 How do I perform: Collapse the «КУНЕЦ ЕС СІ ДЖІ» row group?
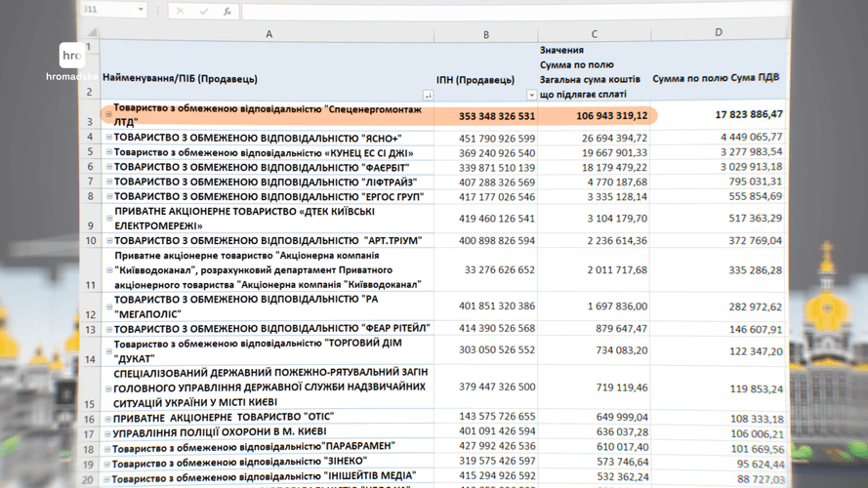click(108, 153)
